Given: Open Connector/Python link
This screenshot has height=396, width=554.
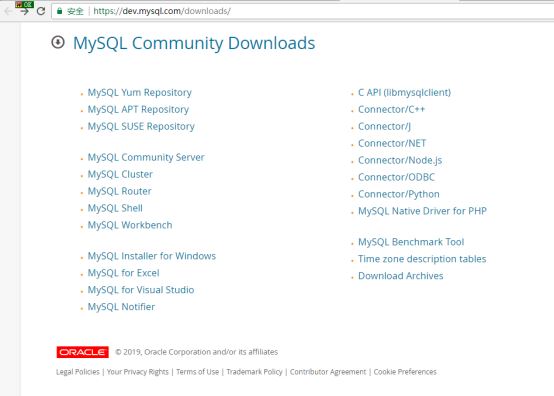Looking at the screenshot, I should tap(399, 194).
